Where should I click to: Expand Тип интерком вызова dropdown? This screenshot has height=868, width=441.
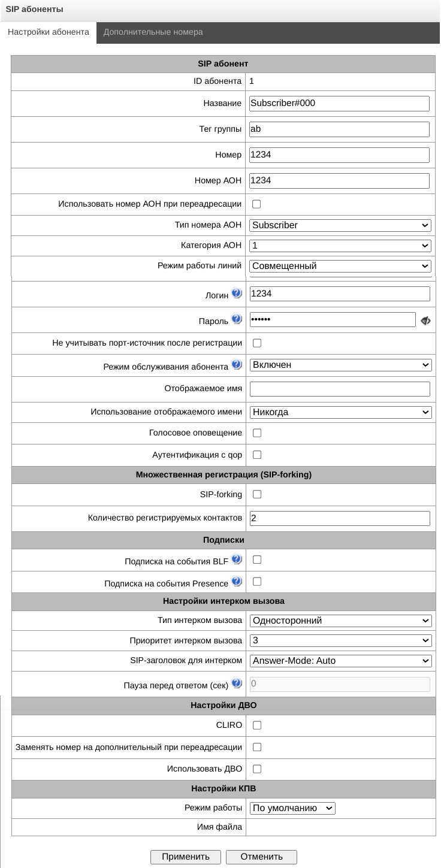coord(340,621)
